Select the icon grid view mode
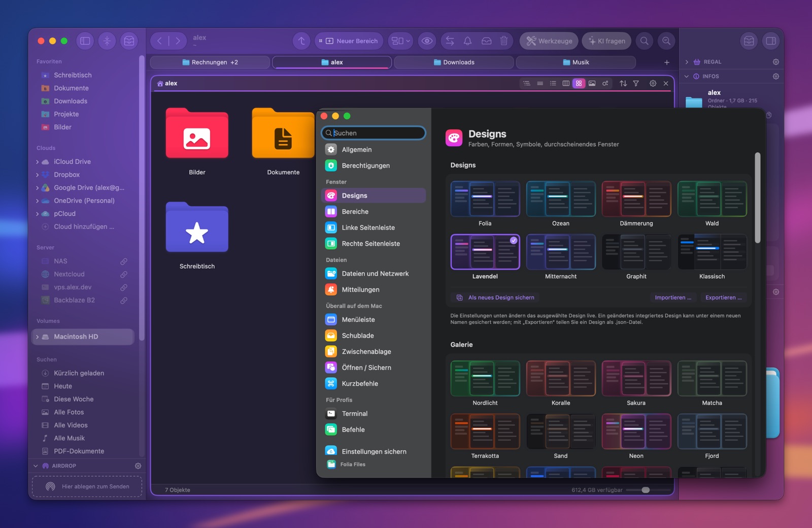 (x=579, y=83)
